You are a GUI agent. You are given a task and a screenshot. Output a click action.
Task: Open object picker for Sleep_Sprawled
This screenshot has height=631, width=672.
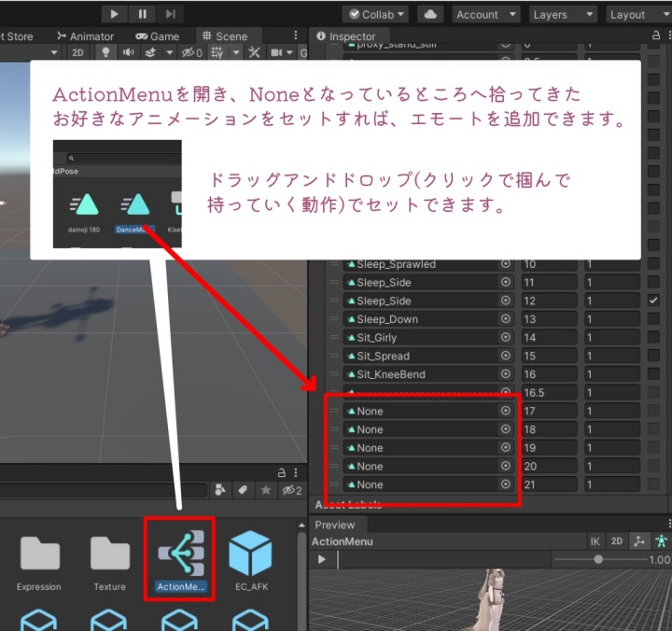coord(506,263)
